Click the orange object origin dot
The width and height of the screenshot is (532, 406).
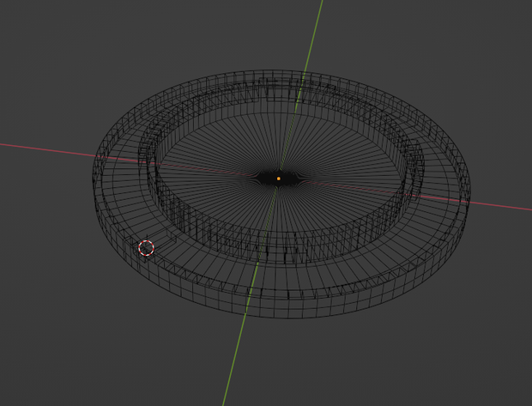coord(279,179)
